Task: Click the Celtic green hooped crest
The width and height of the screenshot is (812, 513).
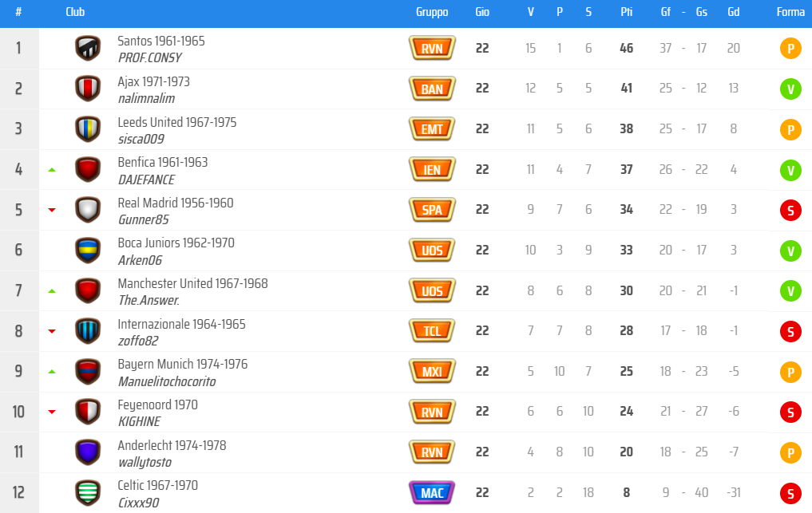Action: tap(88, 492)
